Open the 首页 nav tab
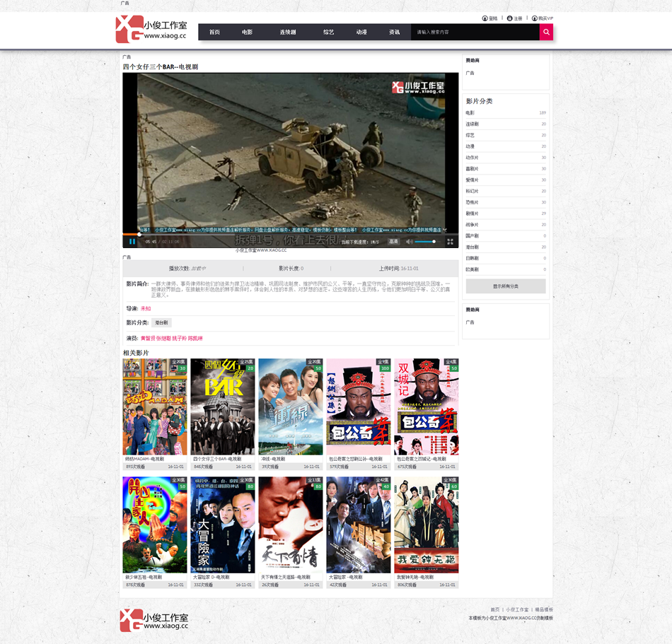Viewport: 672px width, 644px height. click(x=214, y=32)
